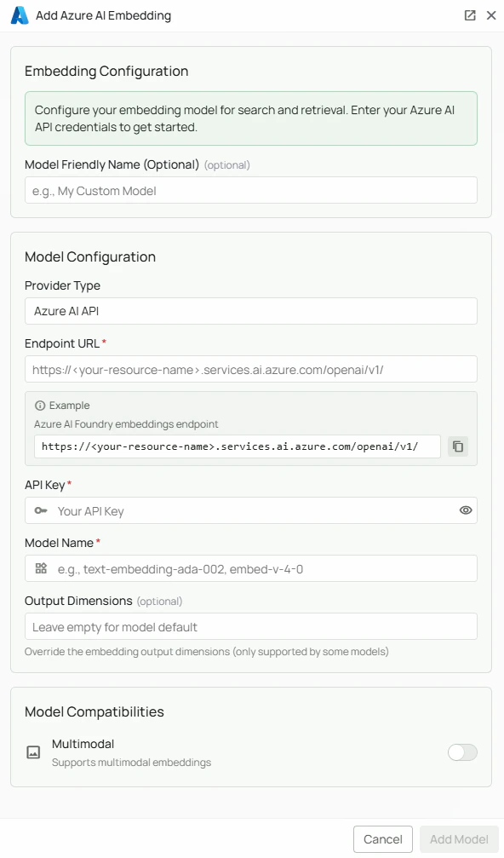Focus the Endpoint URL input field

251,369
